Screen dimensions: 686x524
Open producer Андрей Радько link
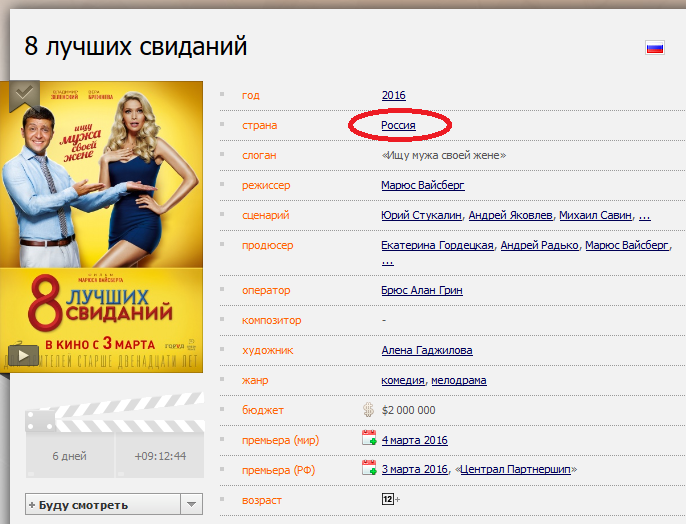(x=539, y=245)
